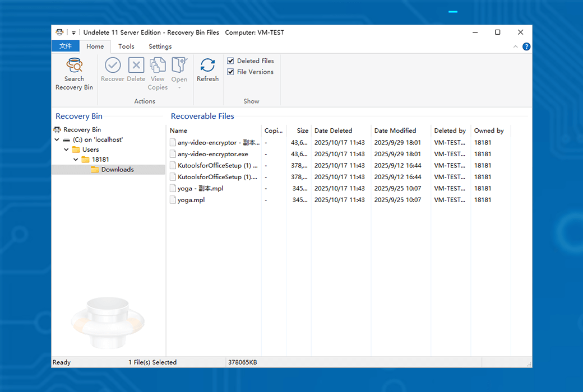Open the blue 文件 file menu
The image size is (583, 392).
[66, 46]
